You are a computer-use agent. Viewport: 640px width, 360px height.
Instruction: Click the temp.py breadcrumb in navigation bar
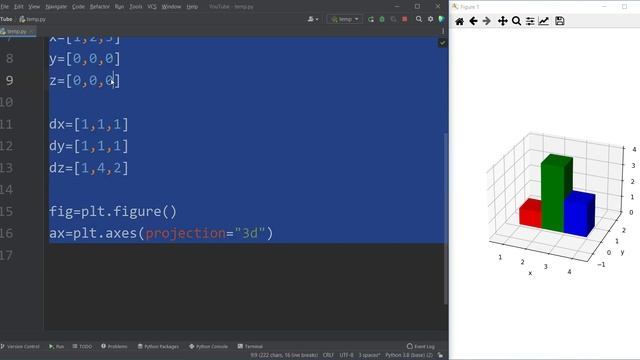click(32, 19)
